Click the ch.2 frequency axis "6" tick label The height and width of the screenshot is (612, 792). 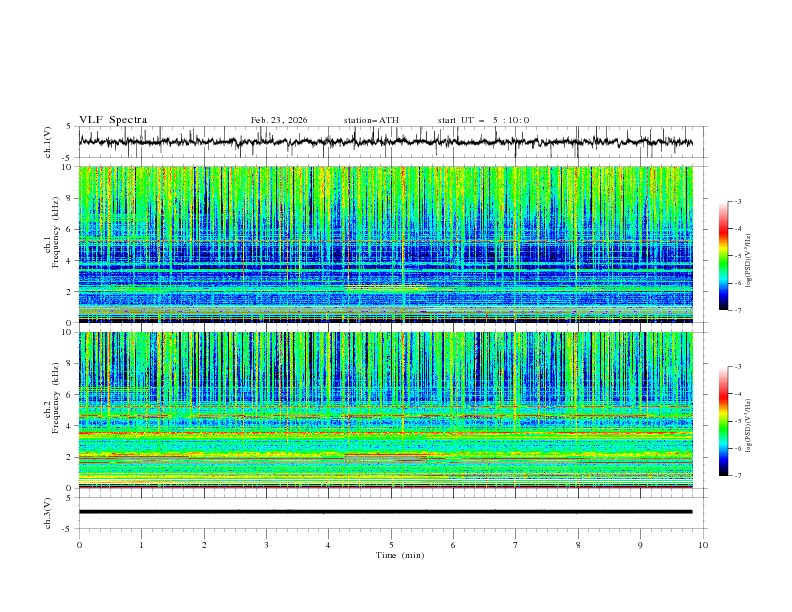[70, 395]
